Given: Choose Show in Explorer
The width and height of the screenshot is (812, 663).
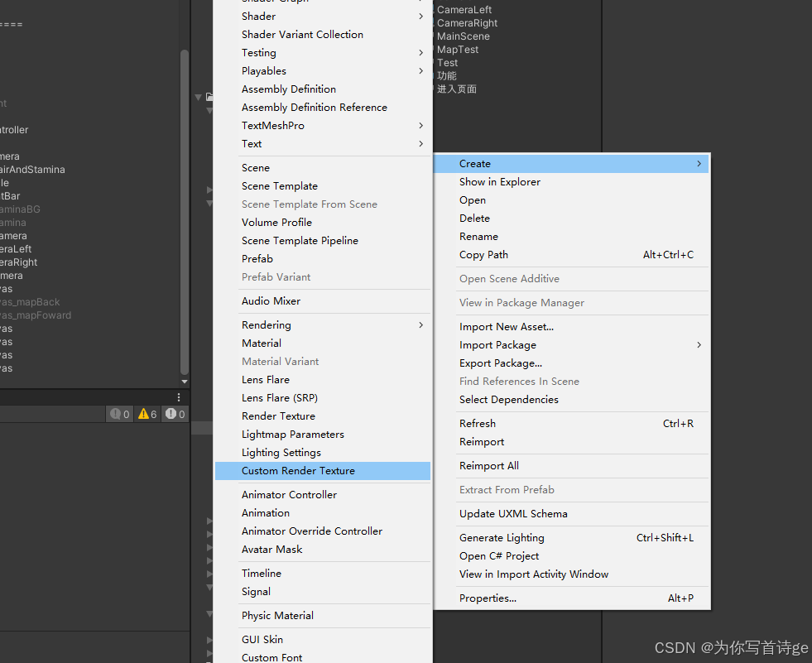Looking at the screenshot, I should click(572, 182).
